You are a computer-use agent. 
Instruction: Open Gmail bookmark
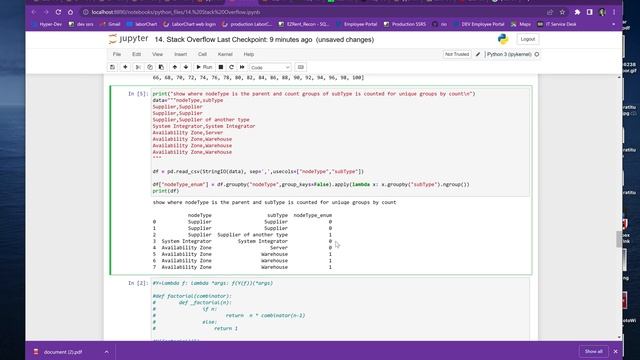point(110,24)
